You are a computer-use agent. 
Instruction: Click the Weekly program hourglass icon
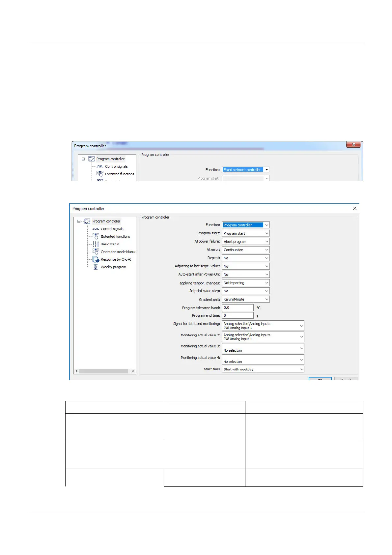pyautogui.click(x=96, y=267)
